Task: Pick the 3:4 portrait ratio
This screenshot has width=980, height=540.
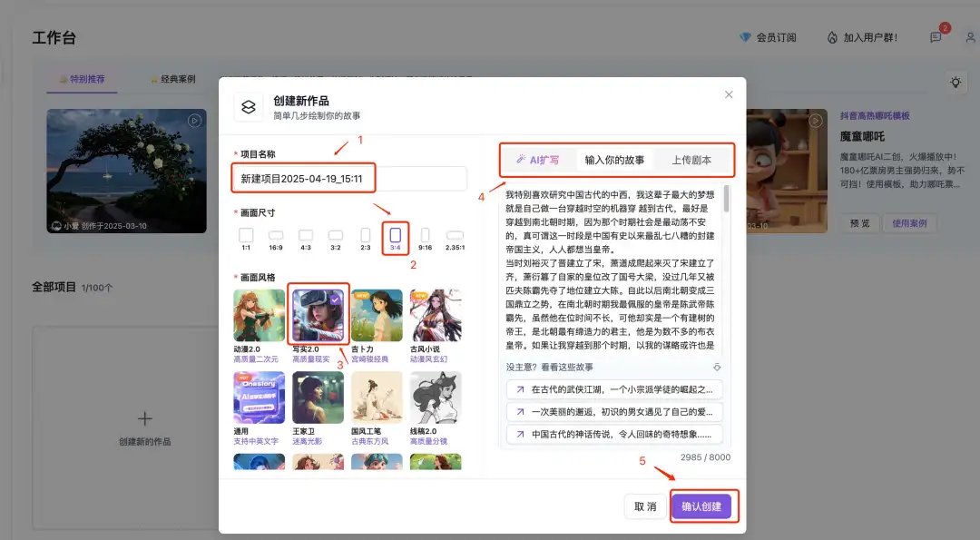Action: click(395, 235)
